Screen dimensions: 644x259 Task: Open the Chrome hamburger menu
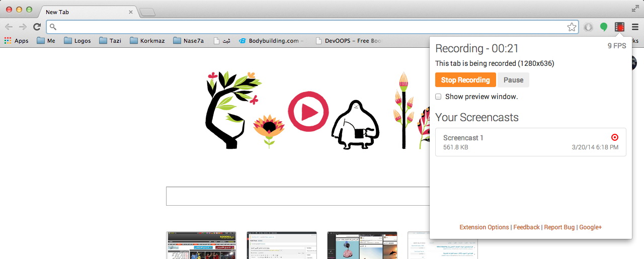click(x=635, y=27)
